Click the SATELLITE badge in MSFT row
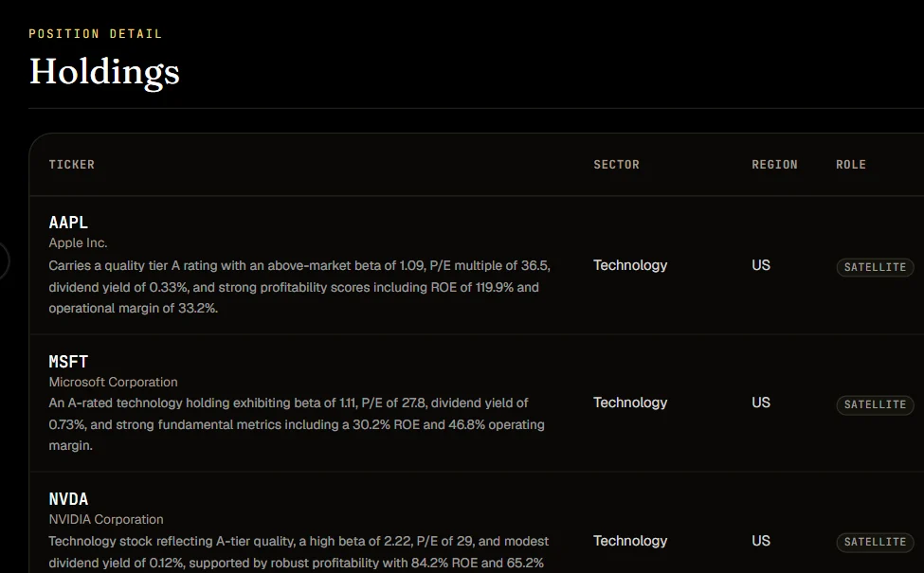The width and height of the screenshot is (924, 573). [875, 404]
